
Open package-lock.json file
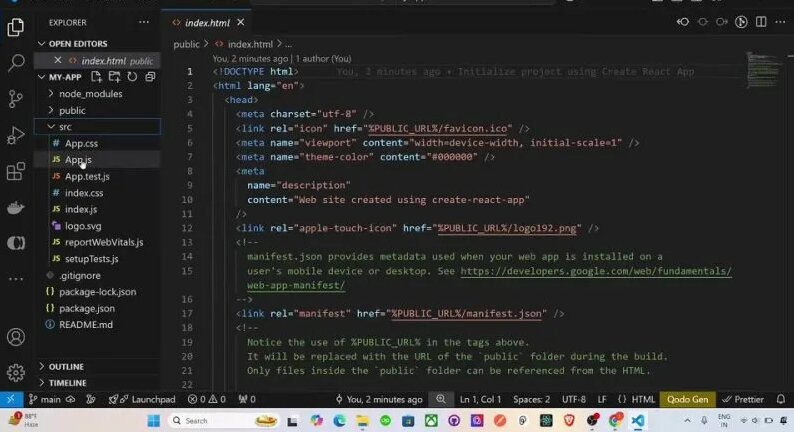(x=98, y=292)
